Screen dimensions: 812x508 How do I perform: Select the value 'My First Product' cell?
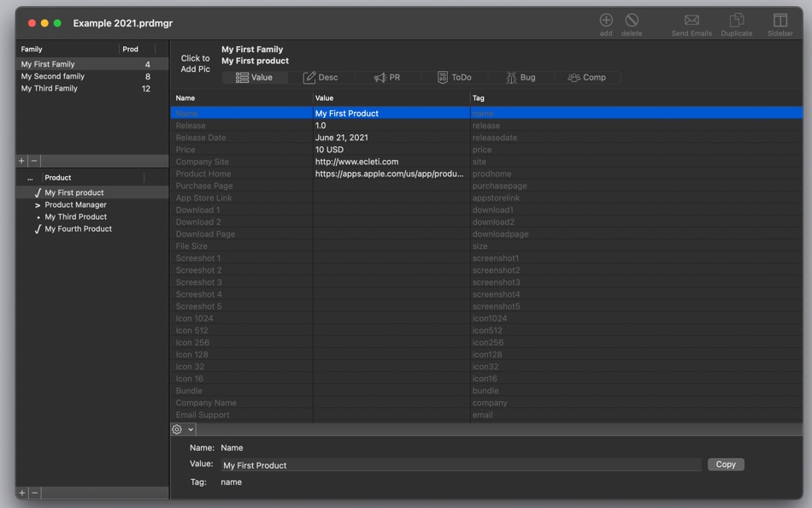[x=391, y=113]
